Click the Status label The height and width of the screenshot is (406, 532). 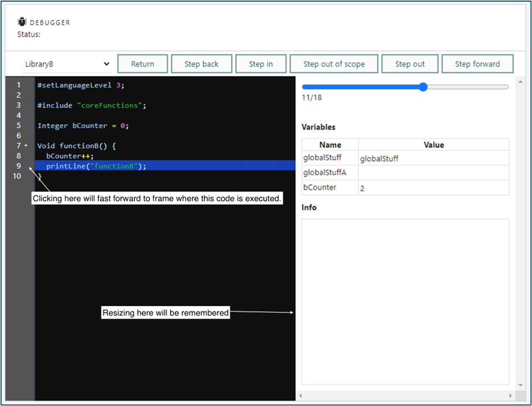point(29,34)
